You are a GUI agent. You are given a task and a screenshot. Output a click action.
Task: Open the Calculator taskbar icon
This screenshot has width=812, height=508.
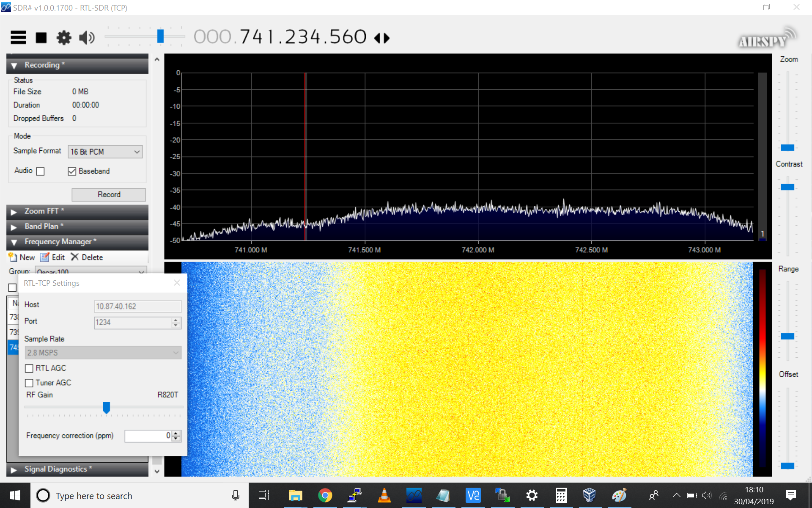click(x=561, y=495)
